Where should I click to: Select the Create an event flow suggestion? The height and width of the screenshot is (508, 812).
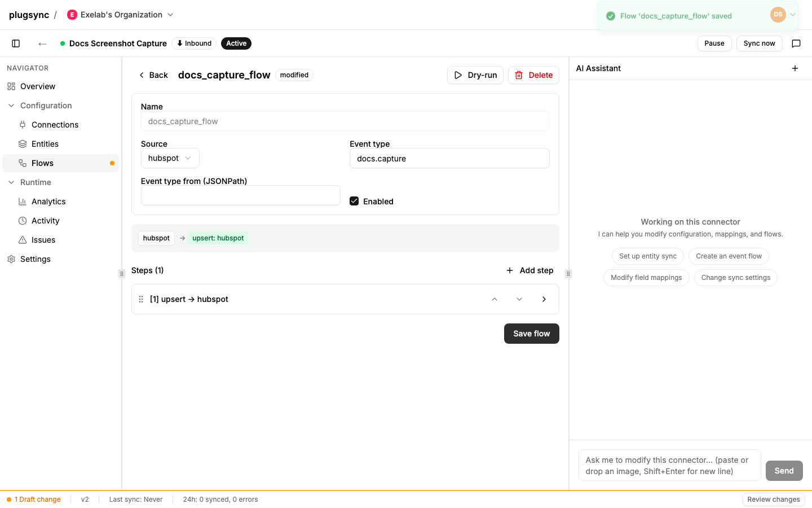click(x=729, y=256)
